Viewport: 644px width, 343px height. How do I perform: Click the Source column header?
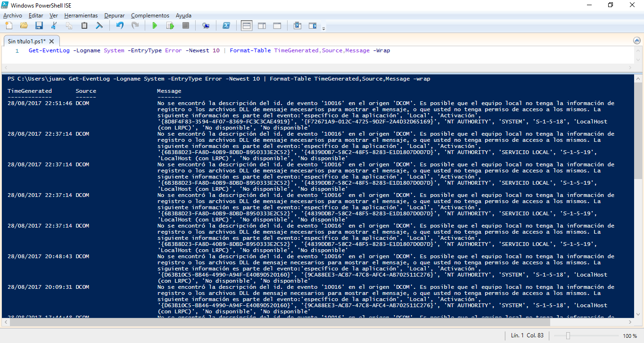pos(86,91)
